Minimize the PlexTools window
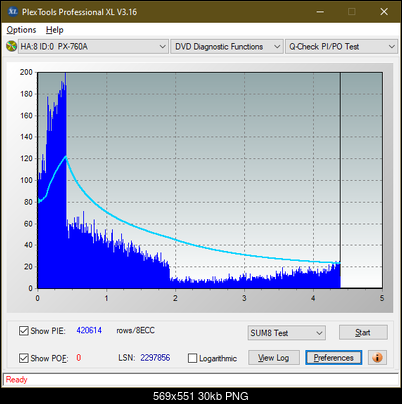402x404 pixels. tap(320, 12)
